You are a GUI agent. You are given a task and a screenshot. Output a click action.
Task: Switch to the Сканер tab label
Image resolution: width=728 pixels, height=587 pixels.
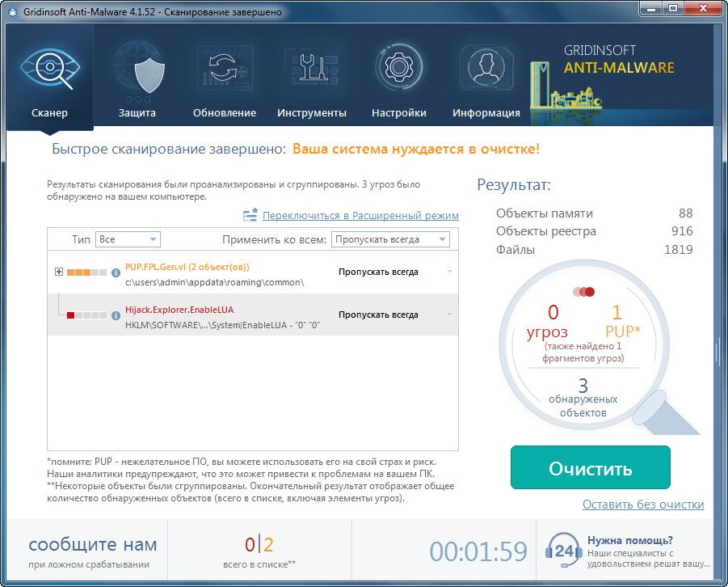pos(49,113)
